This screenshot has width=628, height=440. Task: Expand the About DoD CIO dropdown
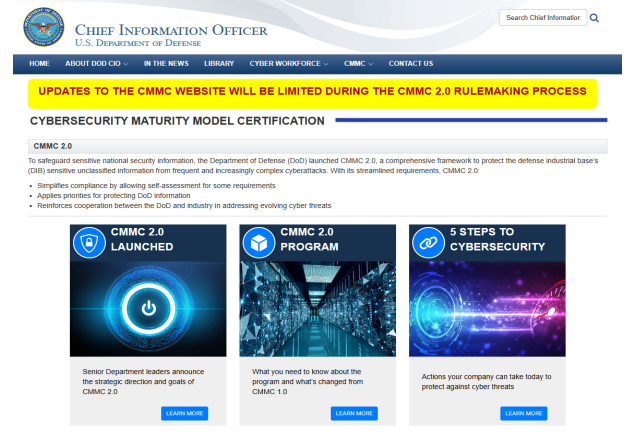(x=97, y=64)
